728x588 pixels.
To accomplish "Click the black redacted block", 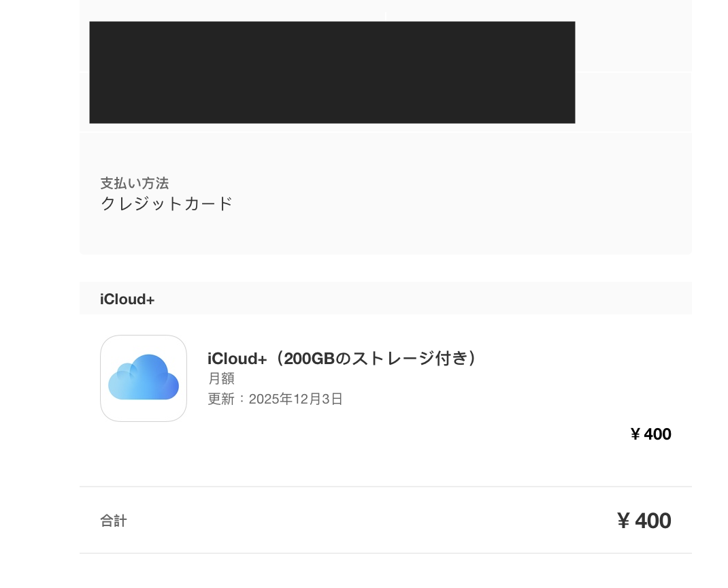I will click(332, 72).
